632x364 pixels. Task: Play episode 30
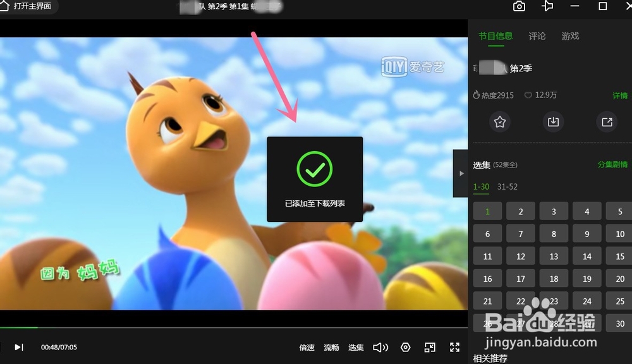[619, 324]
